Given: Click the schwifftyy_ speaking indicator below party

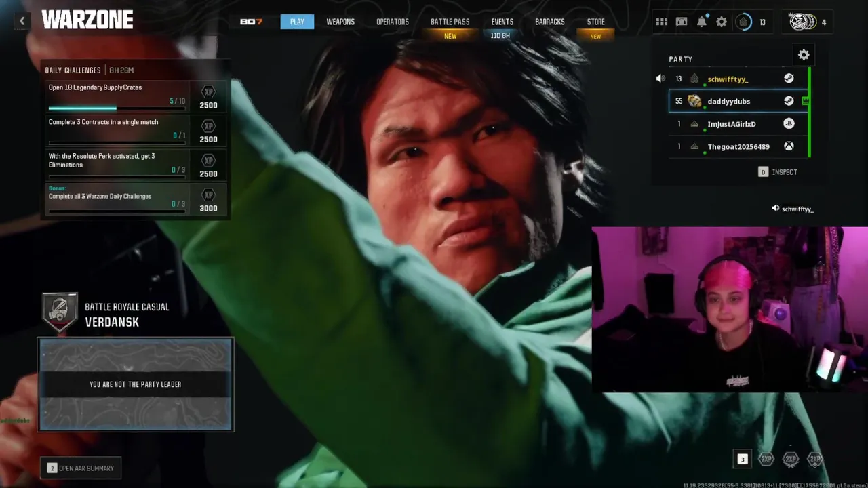Looking at the screenshot, I should pos(793,209).
